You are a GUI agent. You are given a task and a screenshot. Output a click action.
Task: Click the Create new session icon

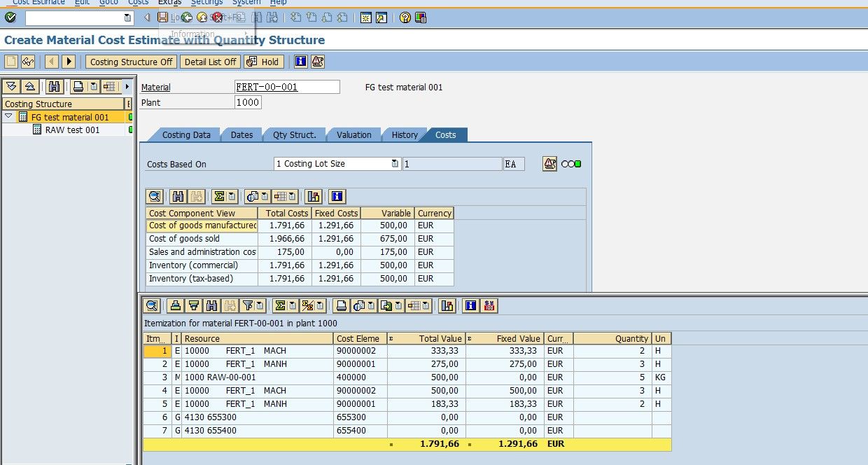click(365, 18)
